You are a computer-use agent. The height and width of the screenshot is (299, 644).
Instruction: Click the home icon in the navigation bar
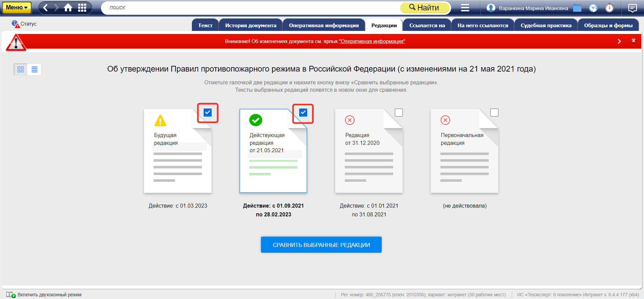68,8
